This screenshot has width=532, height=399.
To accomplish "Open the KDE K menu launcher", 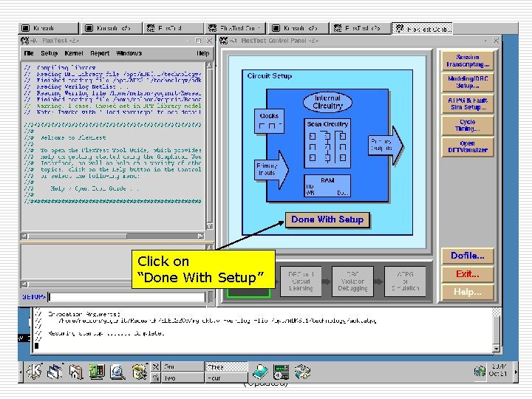I will pos(34,371).
